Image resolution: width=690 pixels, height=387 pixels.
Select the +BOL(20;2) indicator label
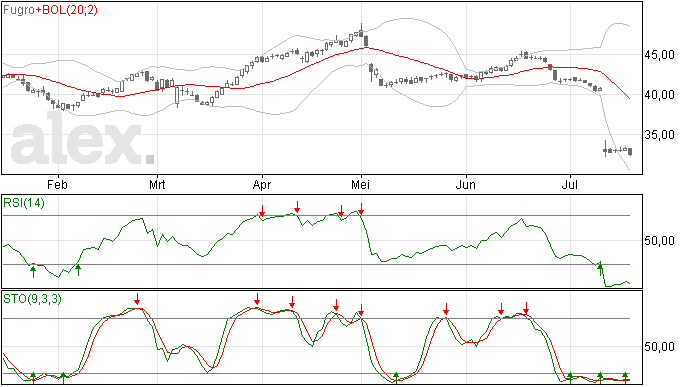[66, 10]
